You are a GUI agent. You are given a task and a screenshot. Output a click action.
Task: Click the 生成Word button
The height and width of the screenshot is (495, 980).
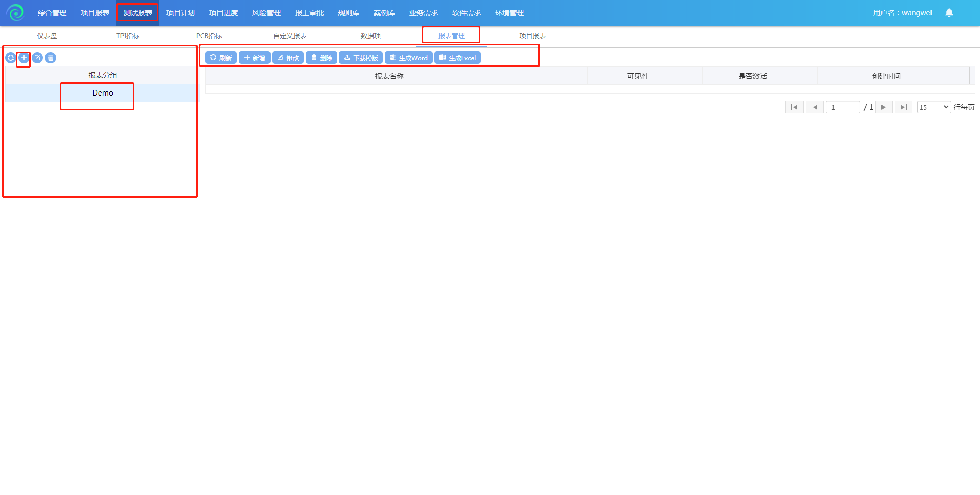tap(408, 58)
